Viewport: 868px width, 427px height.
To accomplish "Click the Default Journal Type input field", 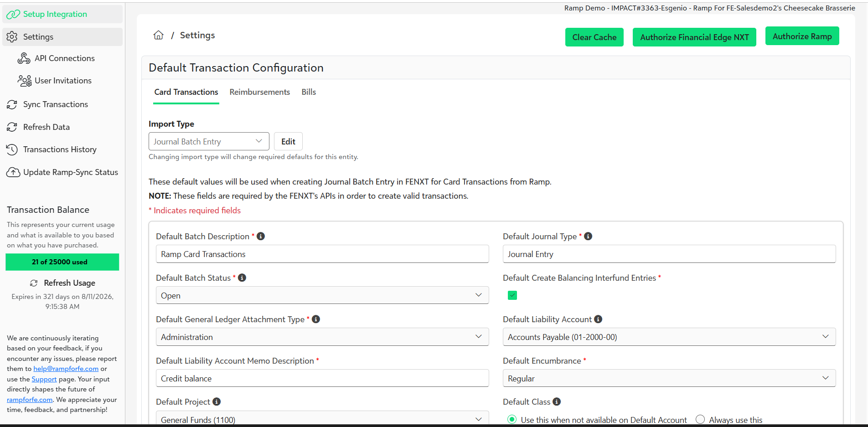I will click(669, 254).
